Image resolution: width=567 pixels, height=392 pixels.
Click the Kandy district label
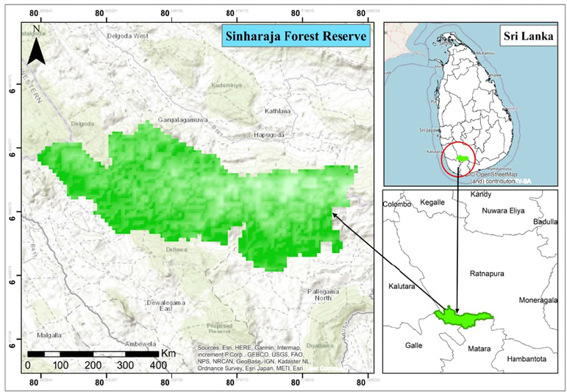click(480, 195)
